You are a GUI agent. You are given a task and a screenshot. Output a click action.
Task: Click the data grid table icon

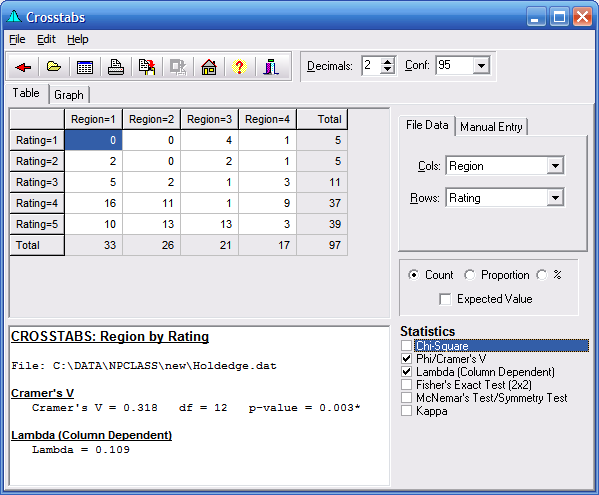tap(85, 67)
